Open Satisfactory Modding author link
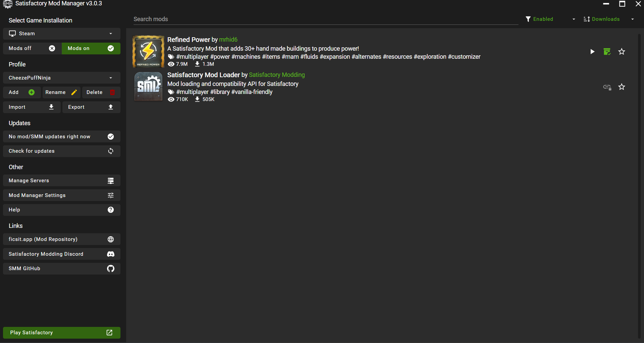 (277, 75)
